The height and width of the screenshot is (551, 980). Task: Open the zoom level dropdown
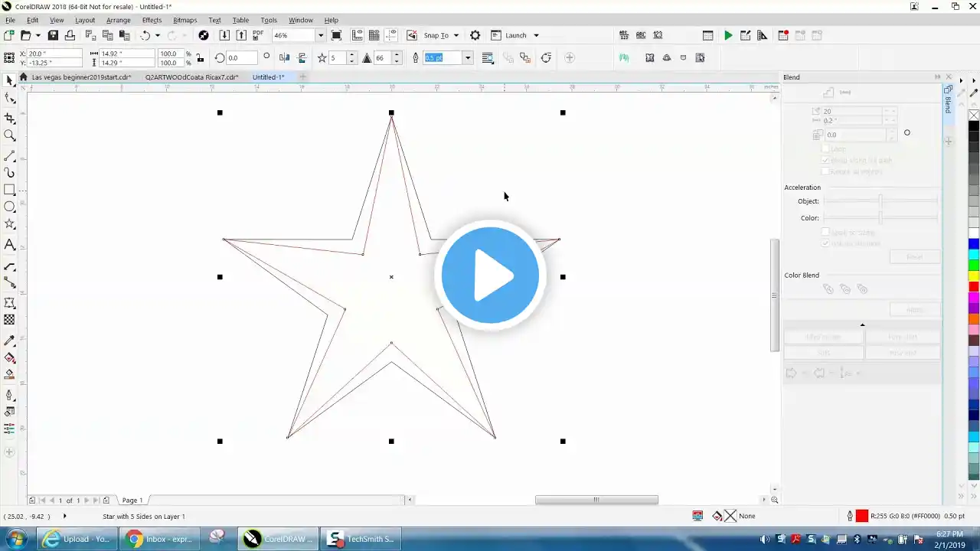tap(321, 35)
